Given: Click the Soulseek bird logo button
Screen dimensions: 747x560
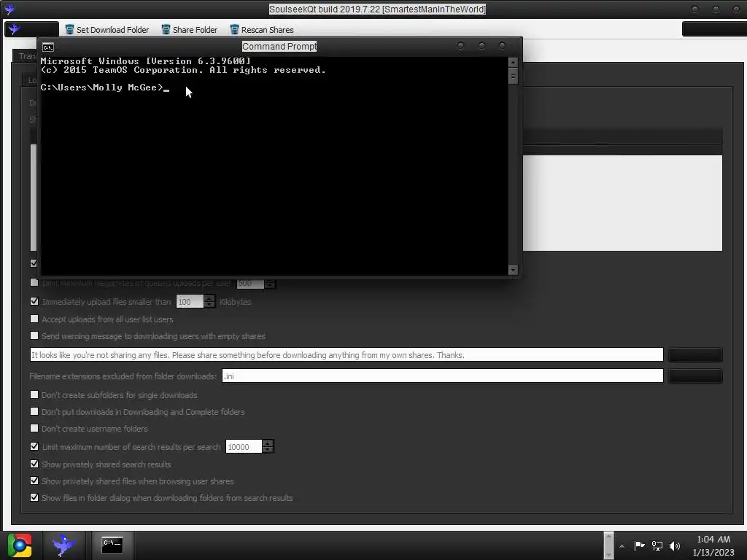Looking at the screenshot, I should (31, 29).
